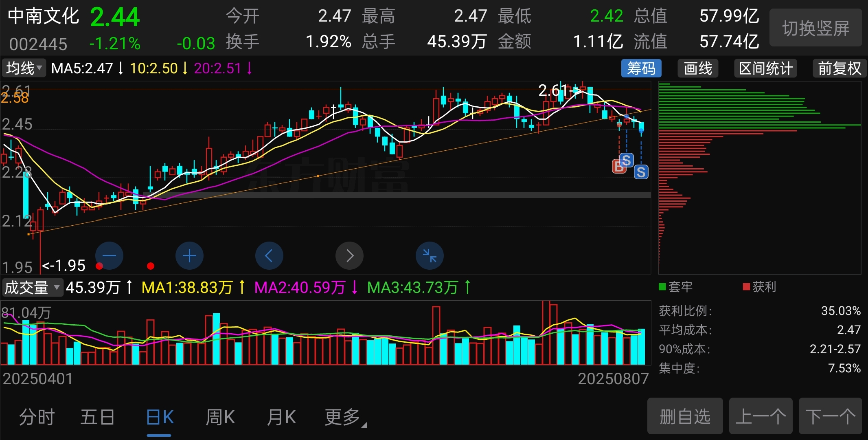Select the 周K weekly candlestick tab
Screen dimensions: 868x440
[x=220, y=417]
